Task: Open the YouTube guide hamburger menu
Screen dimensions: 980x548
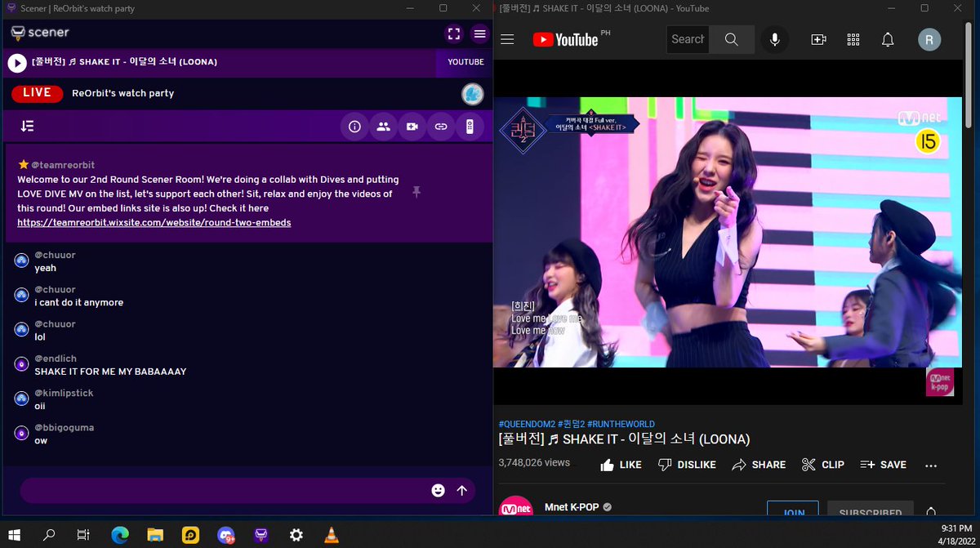Action: pos(507,39)
